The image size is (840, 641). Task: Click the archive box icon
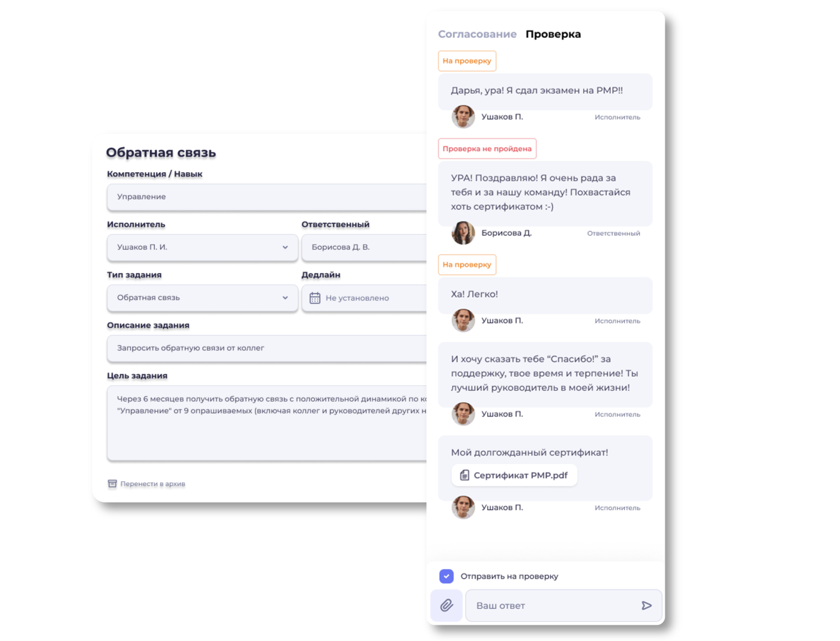pyautogui.click(x=112, y=484)
